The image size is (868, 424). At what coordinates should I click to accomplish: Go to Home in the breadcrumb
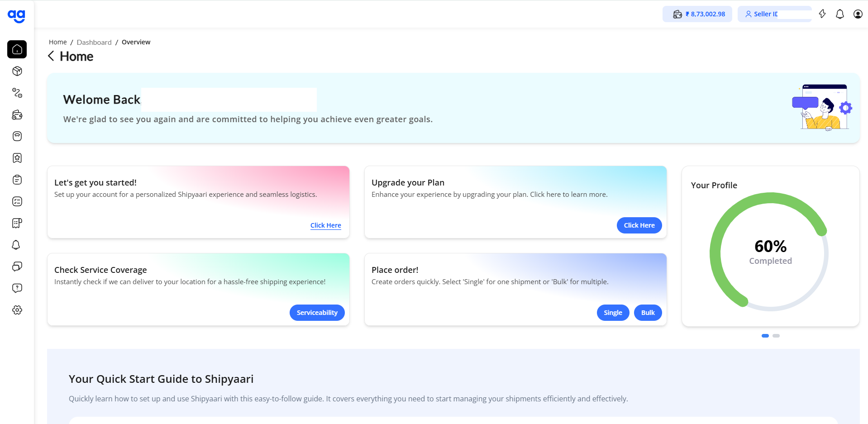pos(58,42)
